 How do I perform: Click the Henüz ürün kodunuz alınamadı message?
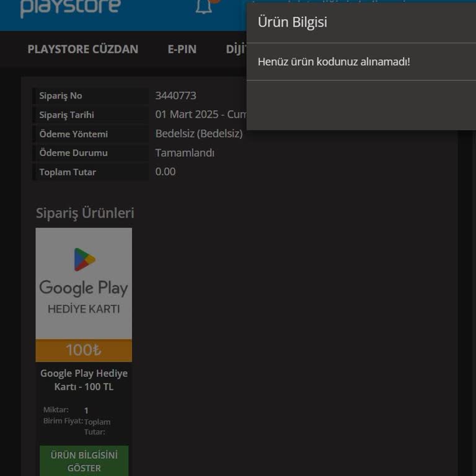click(334, 61)
